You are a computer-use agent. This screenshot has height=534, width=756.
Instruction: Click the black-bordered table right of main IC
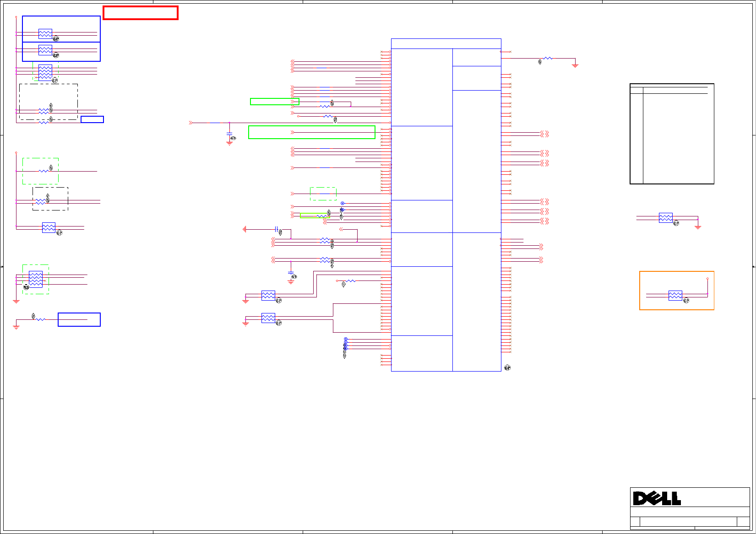tap(672, 134)
